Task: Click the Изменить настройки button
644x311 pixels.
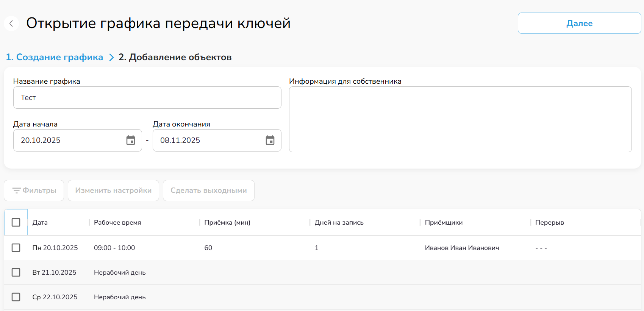Action: (113, 191)
